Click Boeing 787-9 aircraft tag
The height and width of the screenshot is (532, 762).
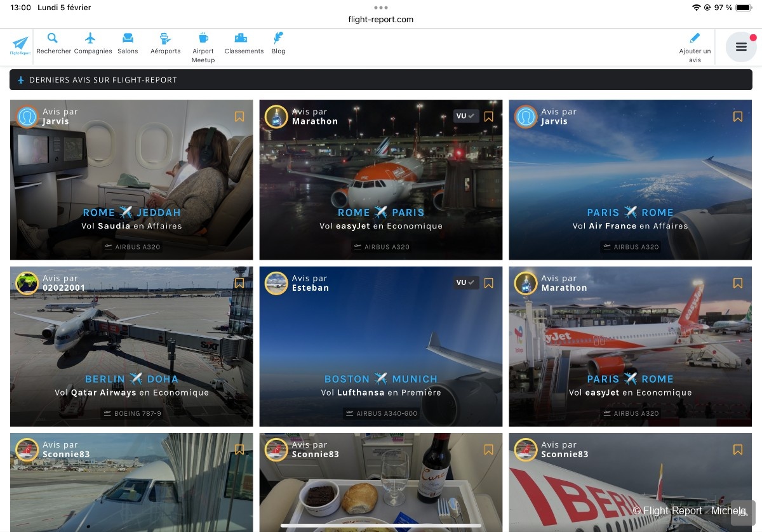[x=131, y=413]
